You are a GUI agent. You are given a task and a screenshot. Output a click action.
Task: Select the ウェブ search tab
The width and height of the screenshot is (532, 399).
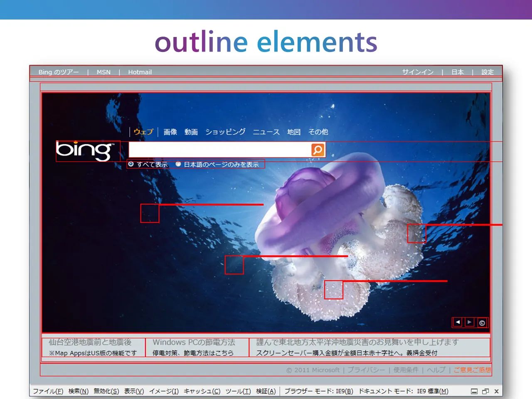click(143, 132)
